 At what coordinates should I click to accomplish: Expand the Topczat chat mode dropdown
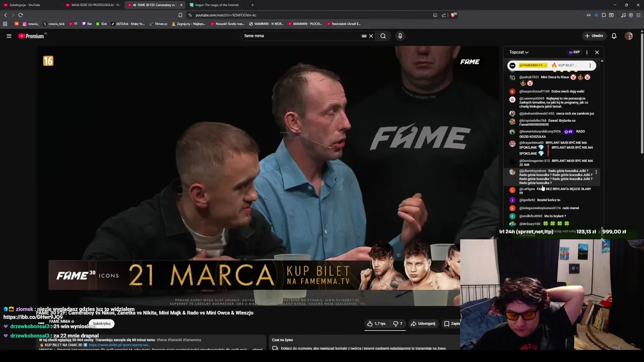point(519,52)
